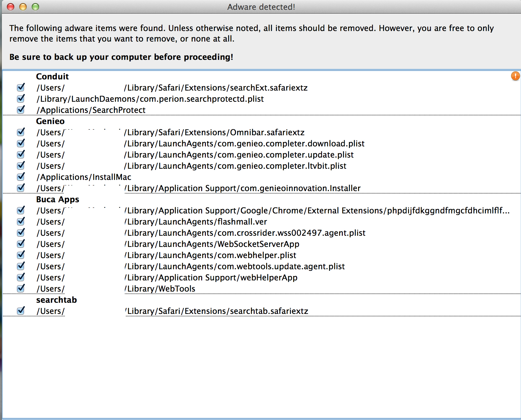The height and width of the screenshot is (420, 521).
Task: Toggle com.genieo.completer.update.plist checkbox
Action: click(x=21, y=154)
